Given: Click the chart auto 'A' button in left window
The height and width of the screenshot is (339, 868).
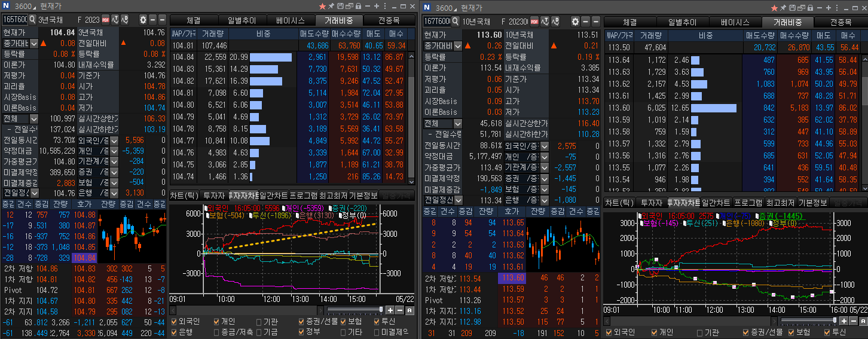Looking at the screenshot, I should [x=409, y=310].
